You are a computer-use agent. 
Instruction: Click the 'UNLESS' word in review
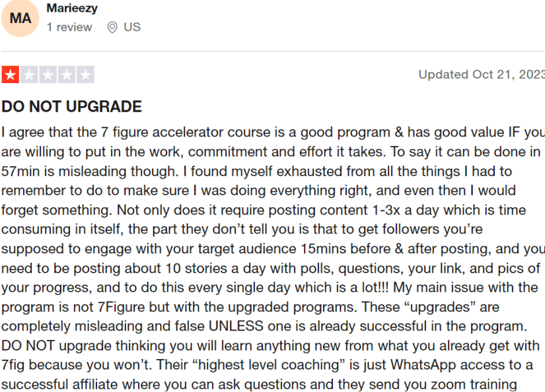(236, 327)
